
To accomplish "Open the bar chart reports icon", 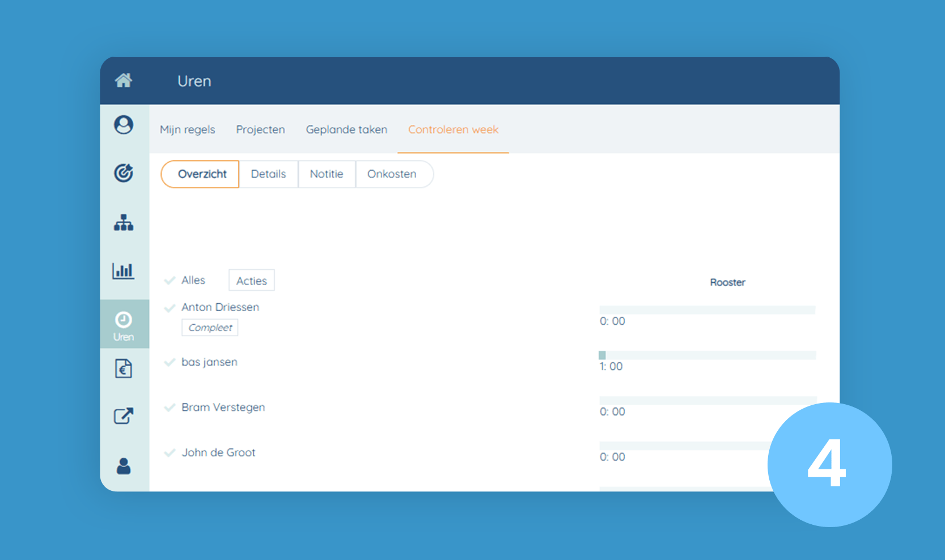I will coord(124,271).
